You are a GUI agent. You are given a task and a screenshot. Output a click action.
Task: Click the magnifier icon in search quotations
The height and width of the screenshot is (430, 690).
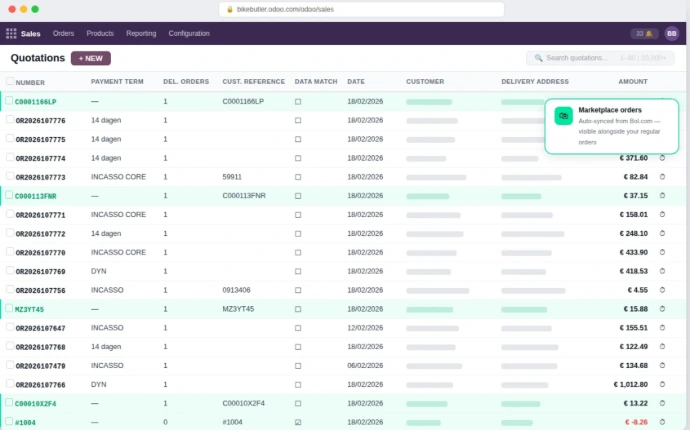pyautogui.click(x=538, y=59)
